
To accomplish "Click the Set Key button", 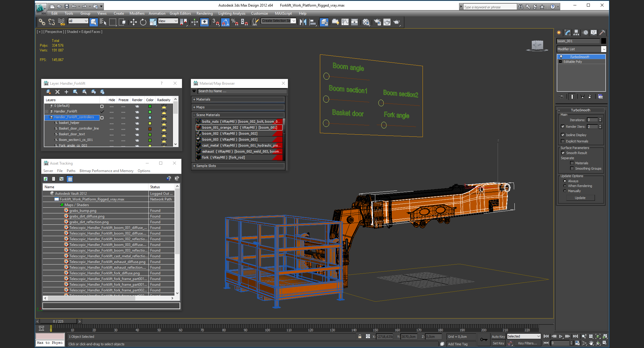I will [498, 343].
